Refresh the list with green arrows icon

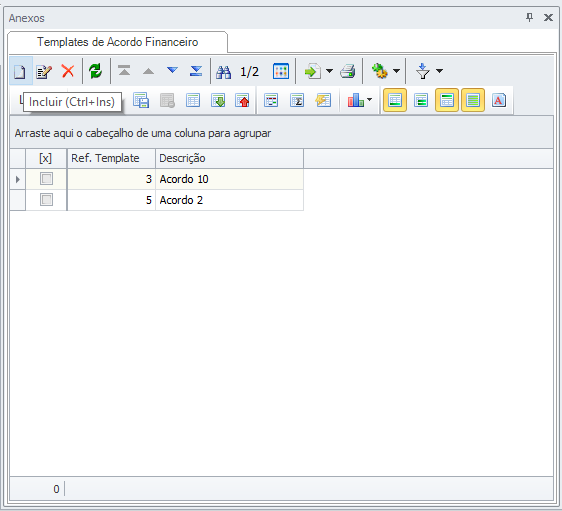pyautogui.click(x=96, y=71)
